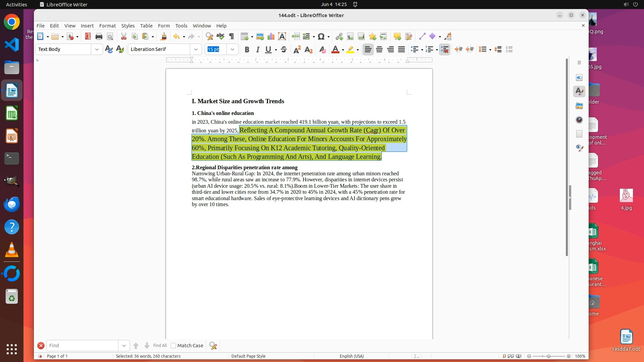
Task: Toggle formatting marks (pilcrow) icon
Action: click(231, 37)
